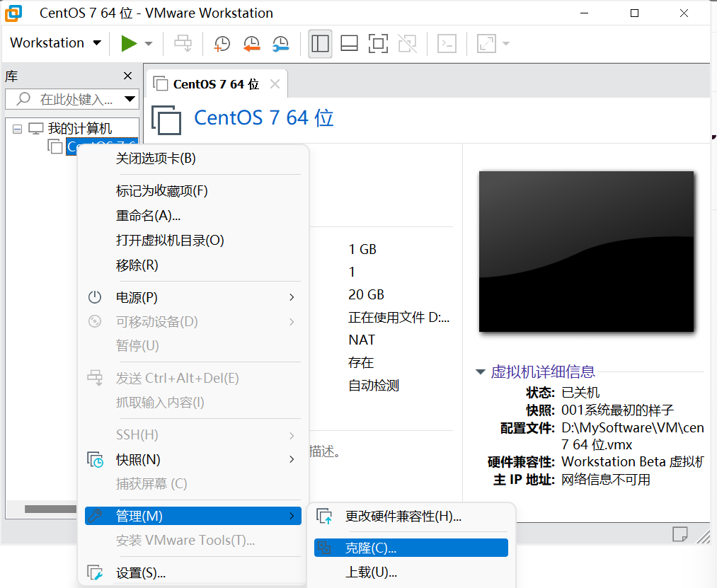Open the power options dropdown arrow
Screen dimensions: 717x588
point(148,44)
